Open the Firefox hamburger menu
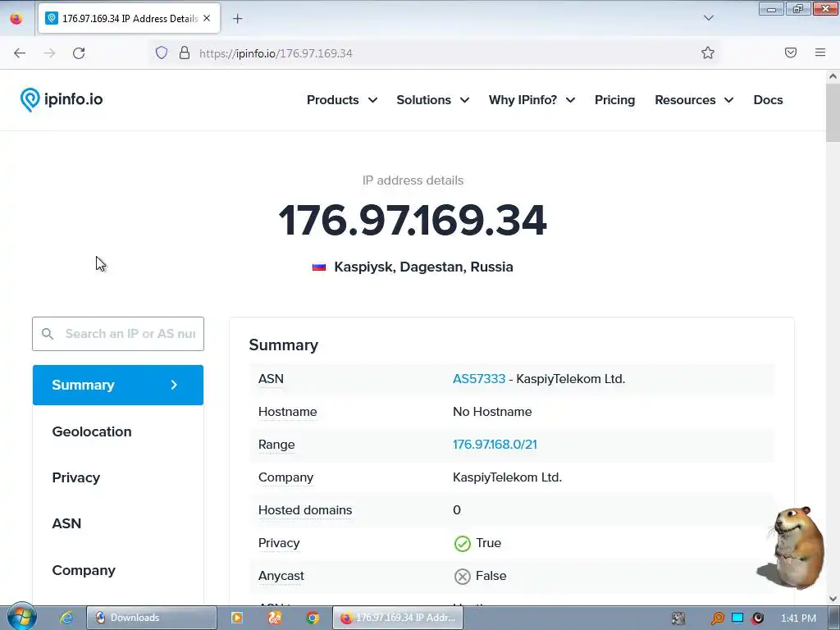Viewport: 840px width, 630px height. 820,52
